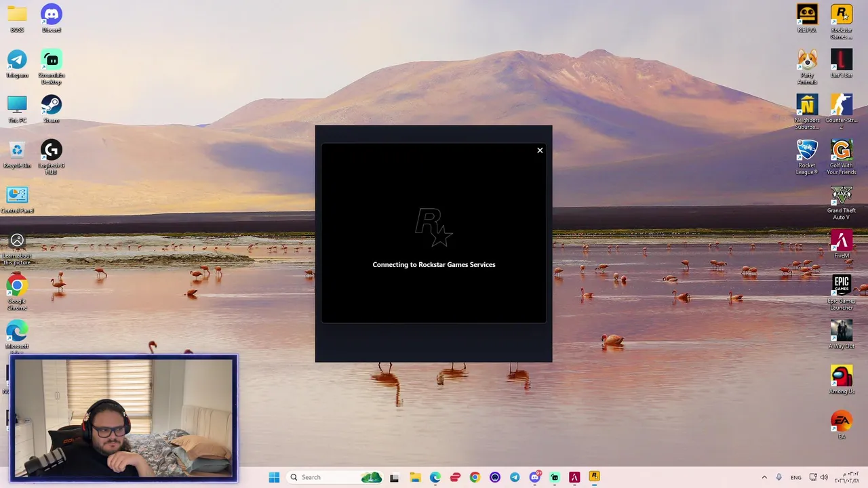Change ENG input language in tray
The image size is (868, 488).
click(x=796, y=477)
